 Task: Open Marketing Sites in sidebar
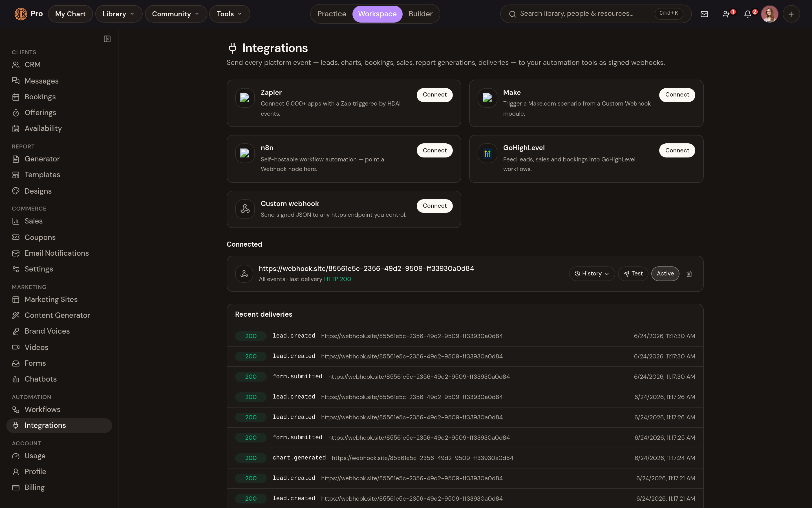[x=59, y=299]
